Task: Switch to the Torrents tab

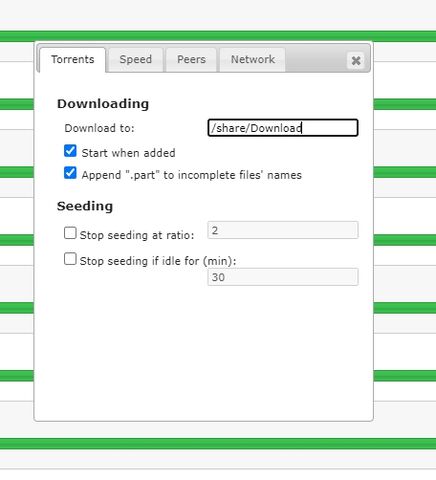Action: coord(73,60)
